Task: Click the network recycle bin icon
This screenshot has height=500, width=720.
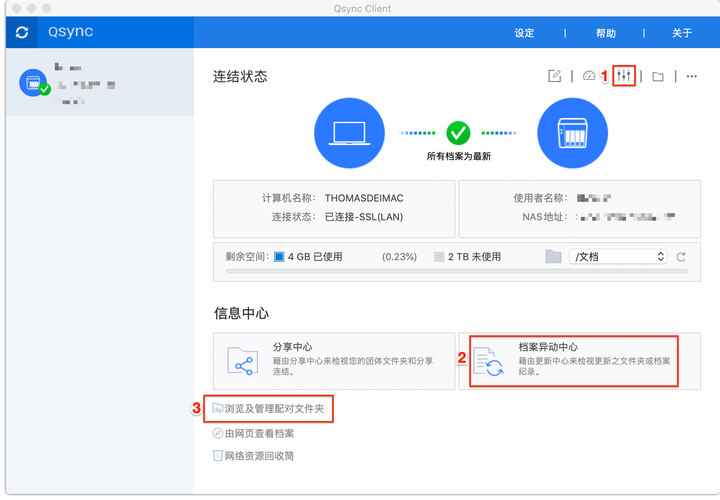Action: pyautogui.click(x=218, y=455)
